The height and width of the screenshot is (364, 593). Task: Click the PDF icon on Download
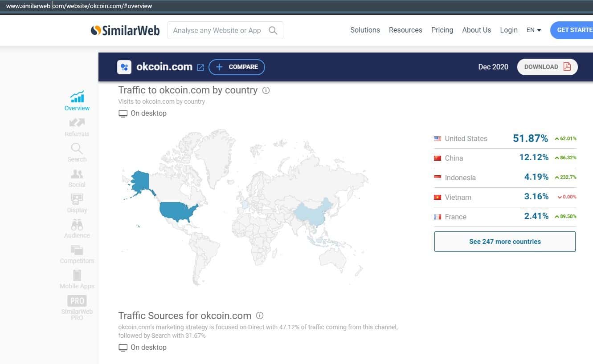[x=567, y=67]
